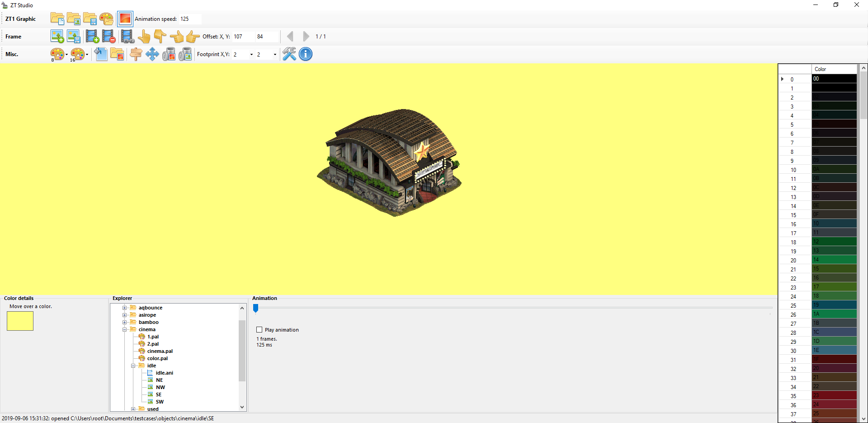This screenshot has height=423, width=868.
Task: Move the offset up with the hand icon
Action: click(144, 36)
